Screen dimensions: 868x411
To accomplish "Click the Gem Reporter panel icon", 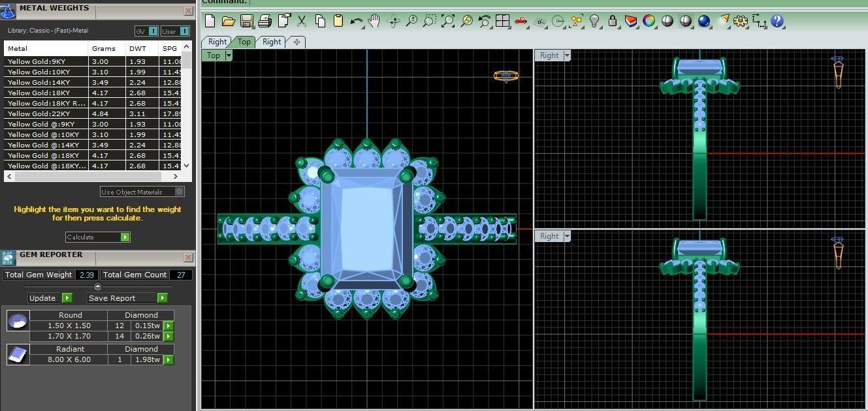I will (x=8, y=258).
